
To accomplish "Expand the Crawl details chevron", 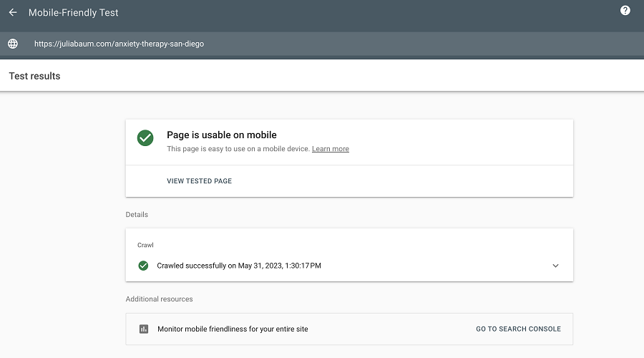I will point(555,266).
